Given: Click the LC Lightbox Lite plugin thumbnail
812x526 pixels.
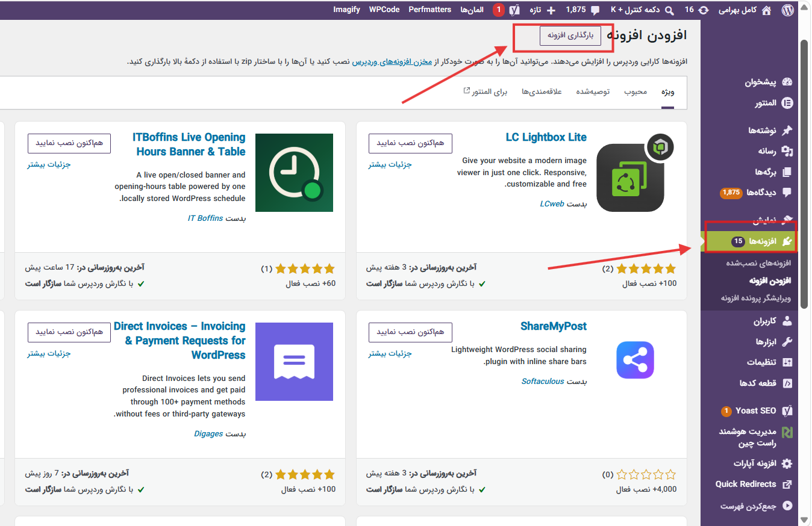Looking at the screenshot, I should [636, 173].
